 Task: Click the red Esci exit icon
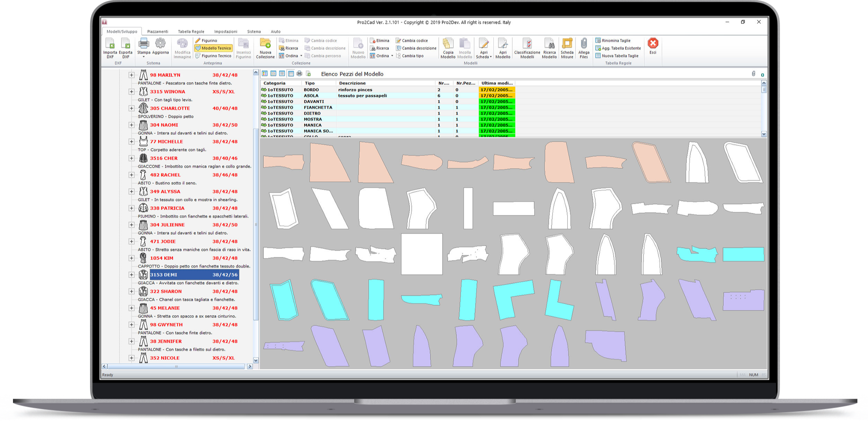[x=653, y=43]
